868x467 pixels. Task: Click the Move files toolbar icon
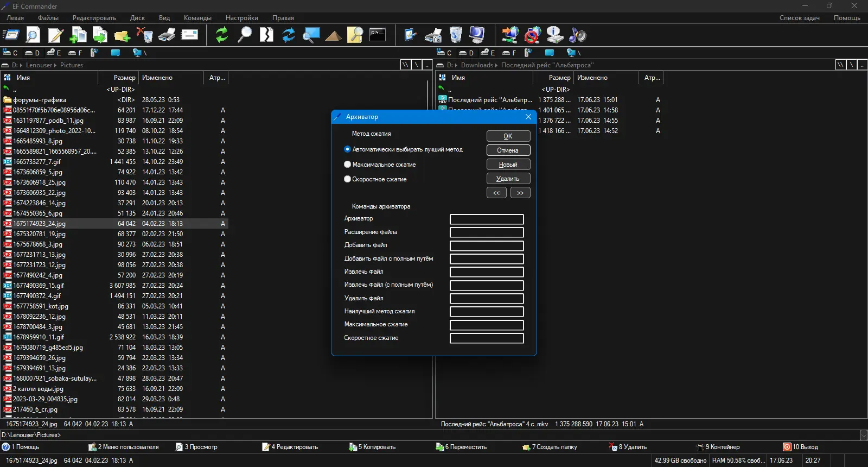[100, 35]
